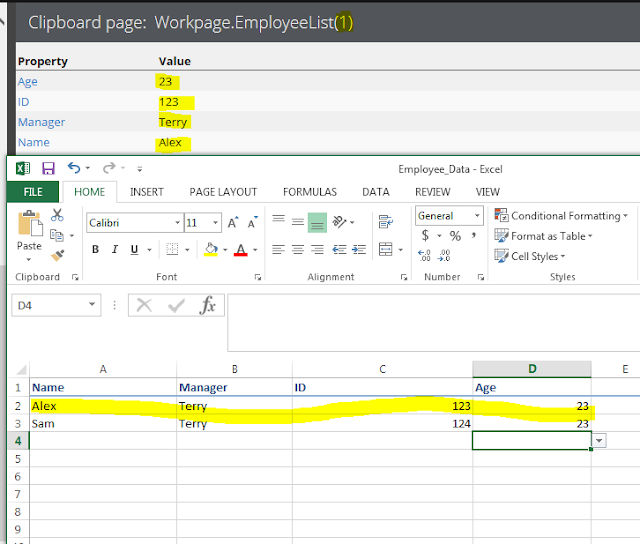Switch to the INSERT tab
Viewport: 640px width, 544px height.
pyautogui.click(x=147, y=192)
